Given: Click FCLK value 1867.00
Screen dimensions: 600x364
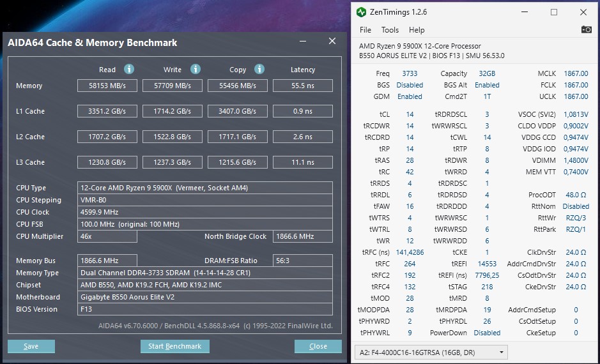Looking at the screenshot, I should 576,85.
